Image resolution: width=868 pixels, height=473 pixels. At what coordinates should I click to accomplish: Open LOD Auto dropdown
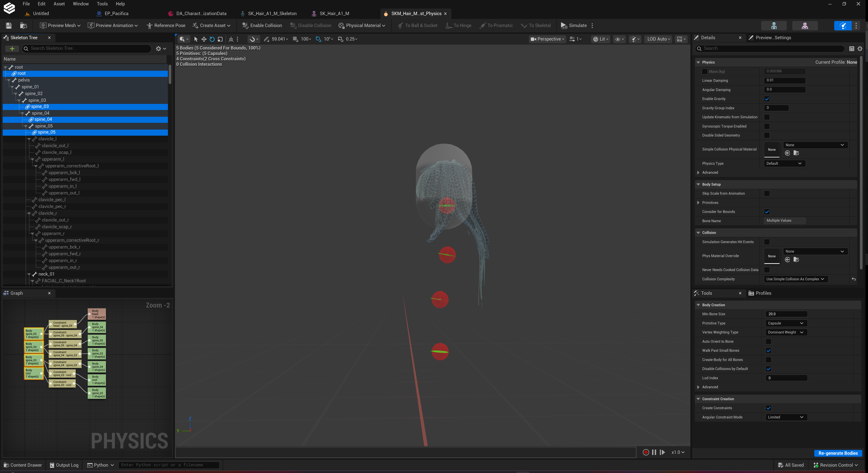coord(659,39)
